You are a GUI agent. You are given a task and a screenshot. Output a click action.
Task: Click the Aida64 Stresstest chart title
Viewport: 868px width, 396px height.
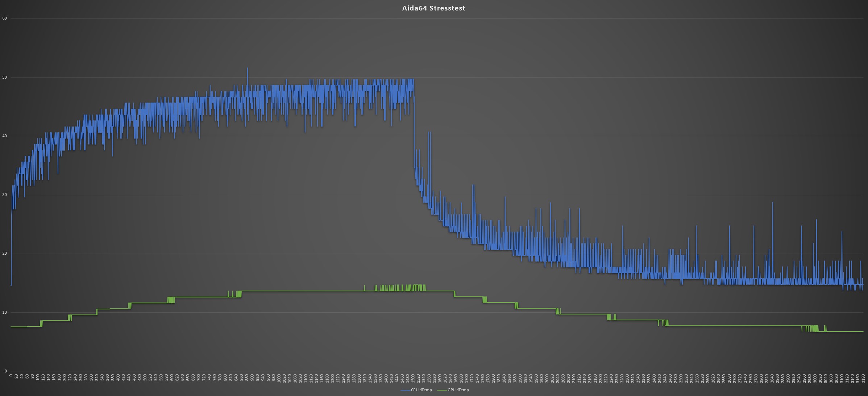[x=433, y=8]
